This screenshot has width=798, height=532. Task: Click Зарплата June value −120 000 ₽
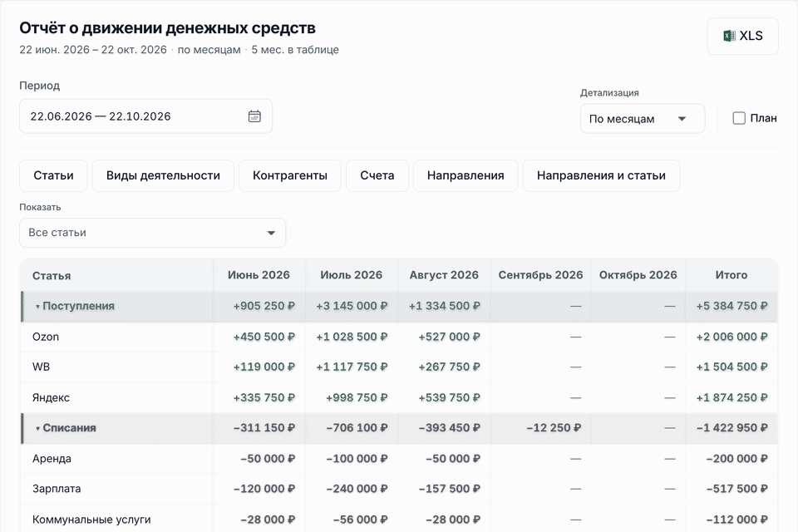(x=264, y=489)
